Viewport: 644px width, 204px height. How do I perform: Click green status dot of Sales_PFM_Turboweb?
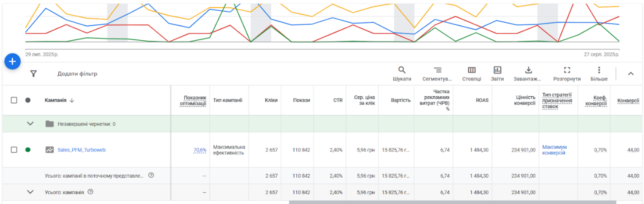pos(28,150)
